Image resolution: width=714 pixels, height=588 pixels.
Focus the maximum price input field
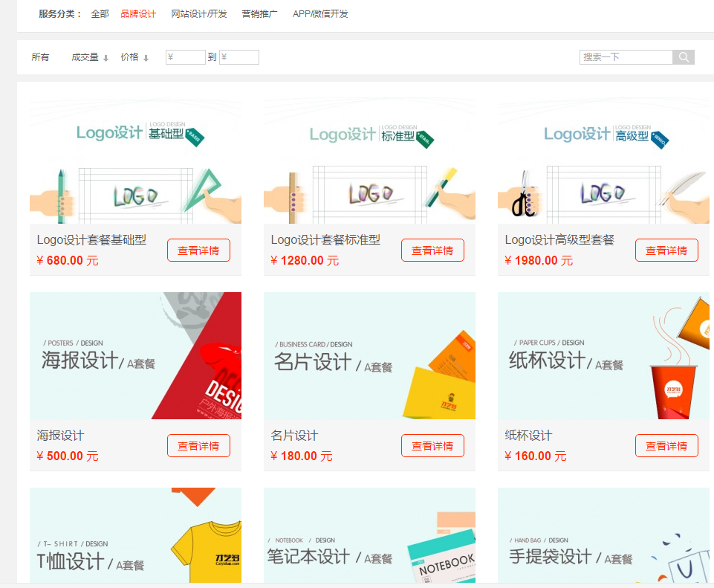(x=239, y=57)
